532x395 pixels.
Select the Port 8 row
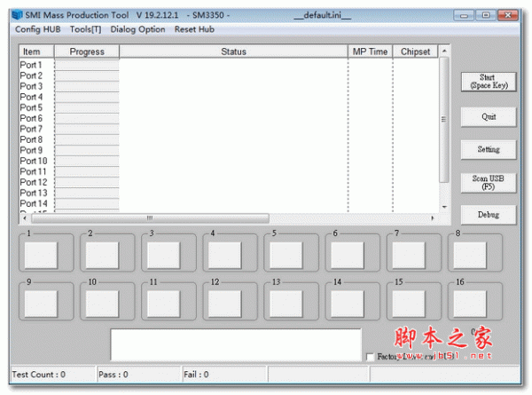(229, 139)
